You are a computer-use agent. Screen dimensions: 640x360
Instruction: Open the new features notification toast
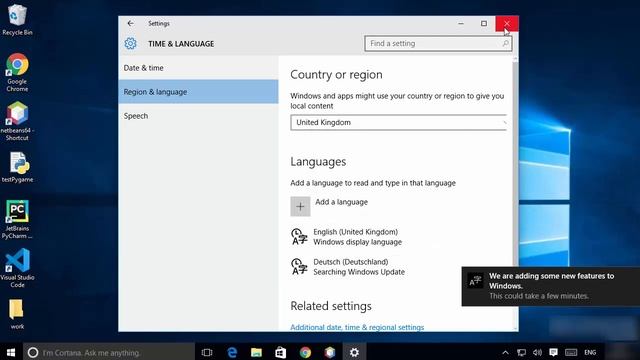[x=551, y=286]
